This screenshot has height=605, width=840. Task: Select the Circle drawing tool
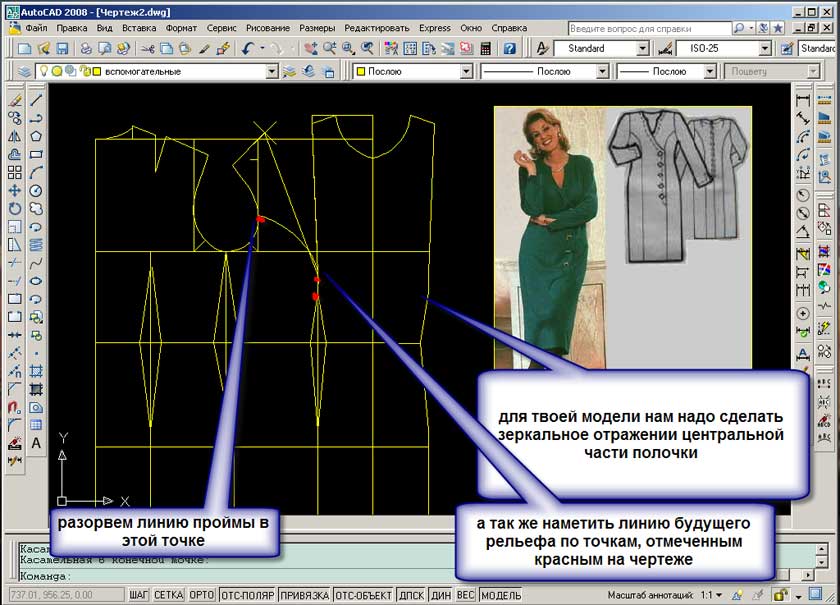coord(36,190)
